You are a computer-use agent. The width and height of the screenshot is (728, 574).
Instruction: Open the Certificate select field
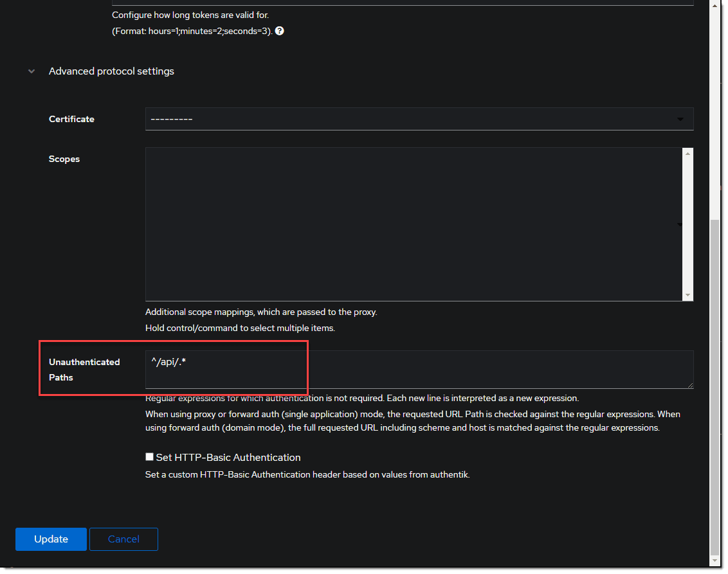[x=412, y=119]
